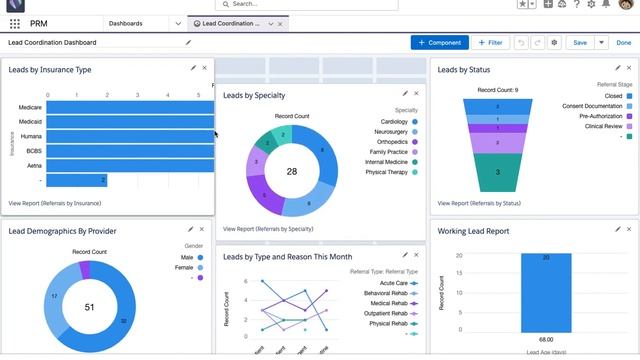Click the Female legend label

pyautogui.click(x=184, y=268)
